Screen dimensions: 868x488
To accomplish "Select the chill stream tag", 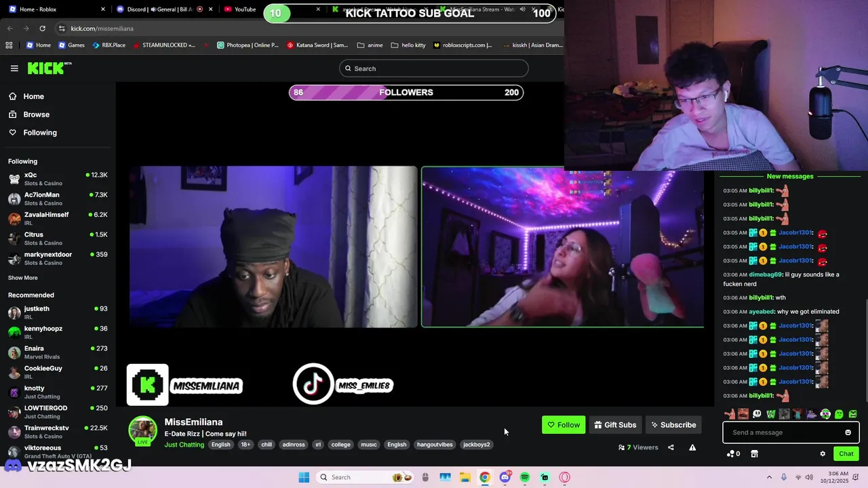I will click(x=267, y=445).
